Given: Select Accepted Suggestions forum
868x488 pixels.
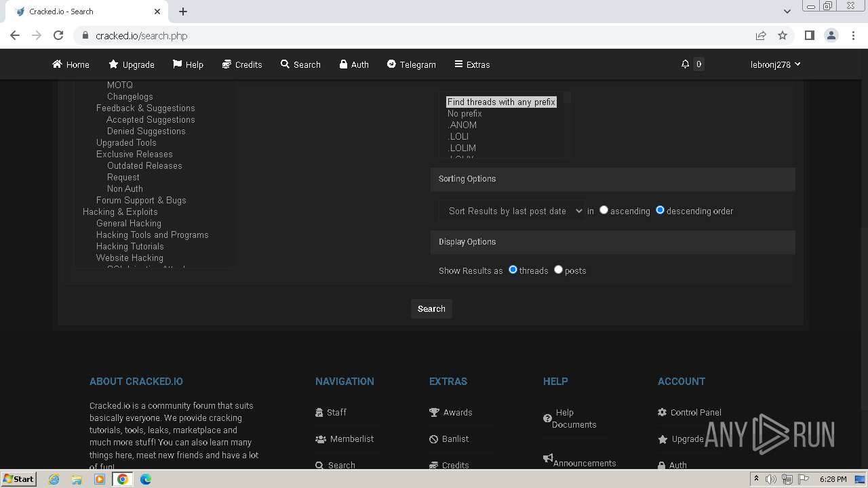Looking at the screenshot, I should (151, 119).
